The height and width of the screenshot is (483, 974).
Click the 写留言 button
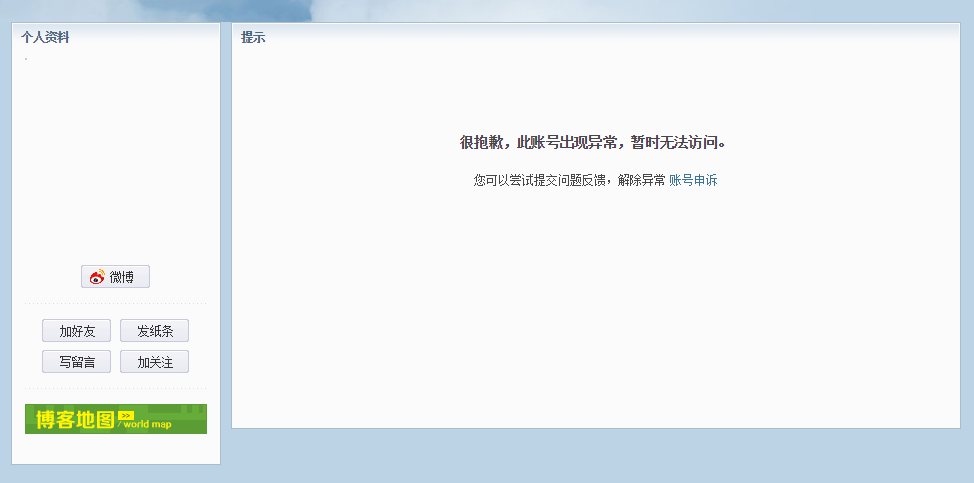76,362
